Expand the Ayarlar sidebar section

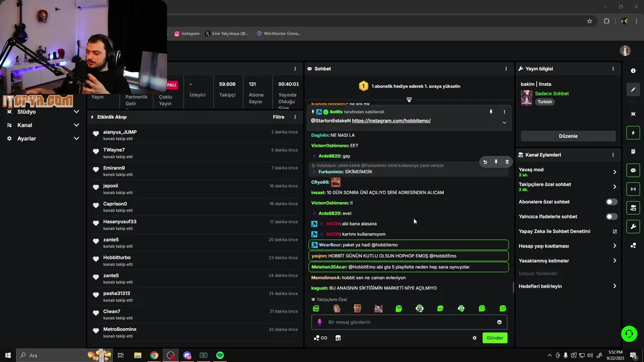(43, 138)
